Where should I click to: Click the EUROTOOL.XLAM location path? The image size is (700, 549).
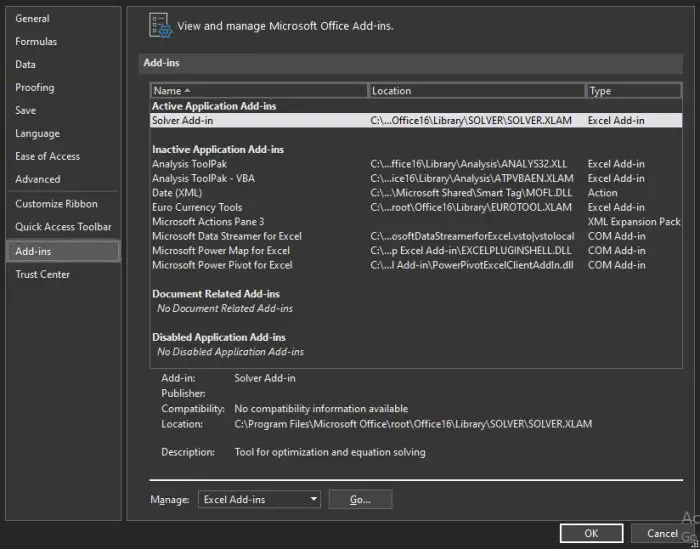pyautogui.click(x=471, y=207)
